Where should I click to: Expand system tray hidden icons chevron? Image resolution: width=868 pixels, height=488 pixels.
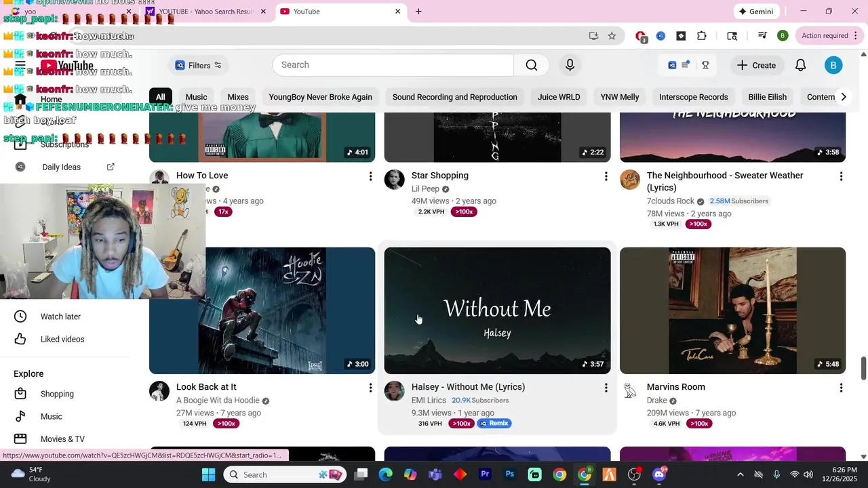click(740, 474)
